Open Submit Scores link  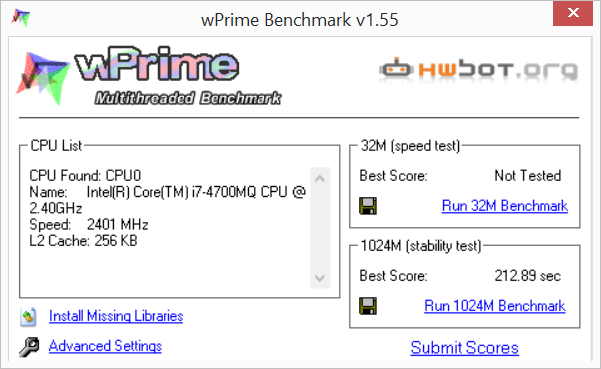tap(465, 348)
